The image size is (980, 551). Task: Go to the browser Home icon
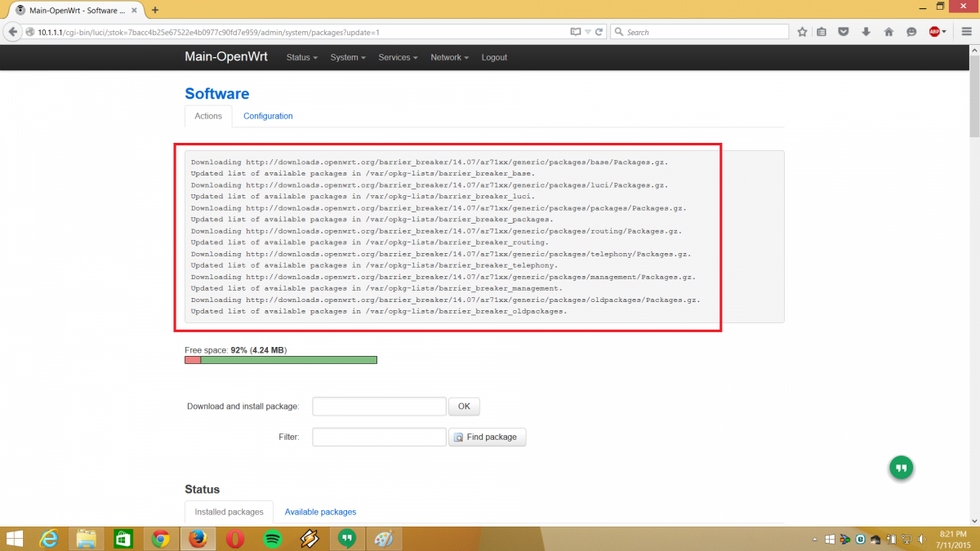[x=889, y=32]
